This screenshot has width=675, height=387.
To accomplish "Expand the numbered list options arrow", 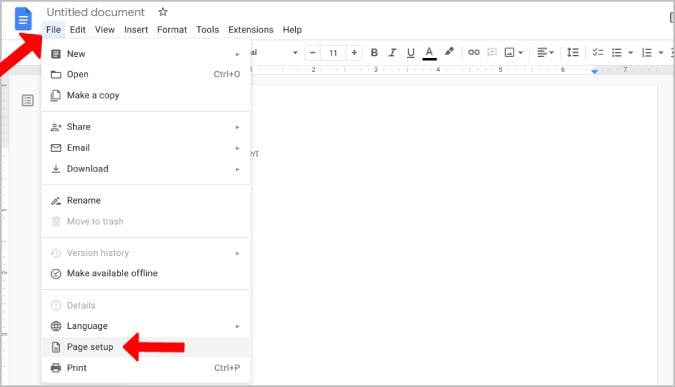I will tap(661, 53).
